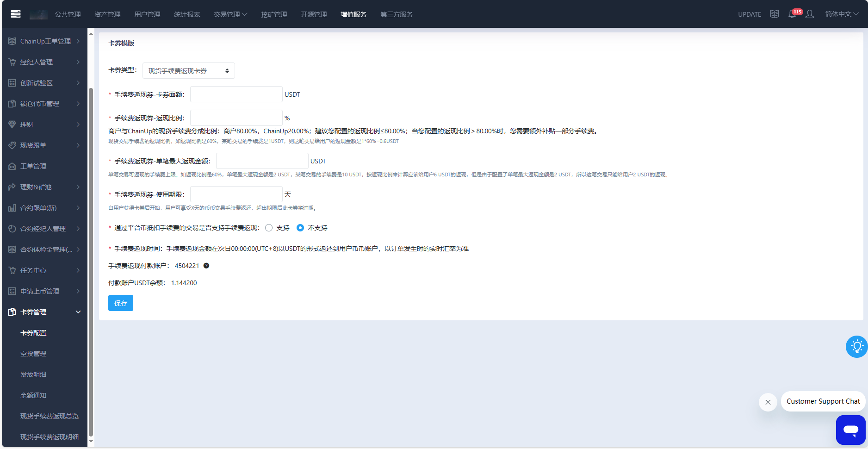Open the 用户管理 top menu

tap(147, 14)
